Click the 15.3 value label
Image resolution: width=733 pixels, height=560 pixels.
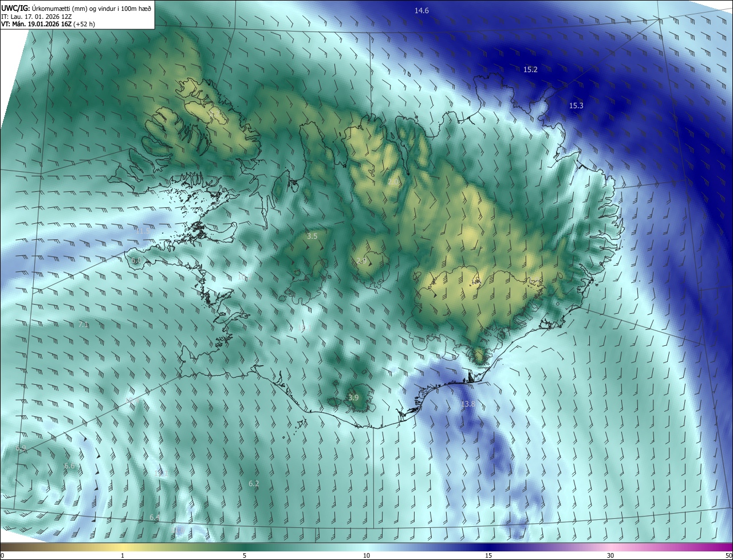click(x=576, y=106)
